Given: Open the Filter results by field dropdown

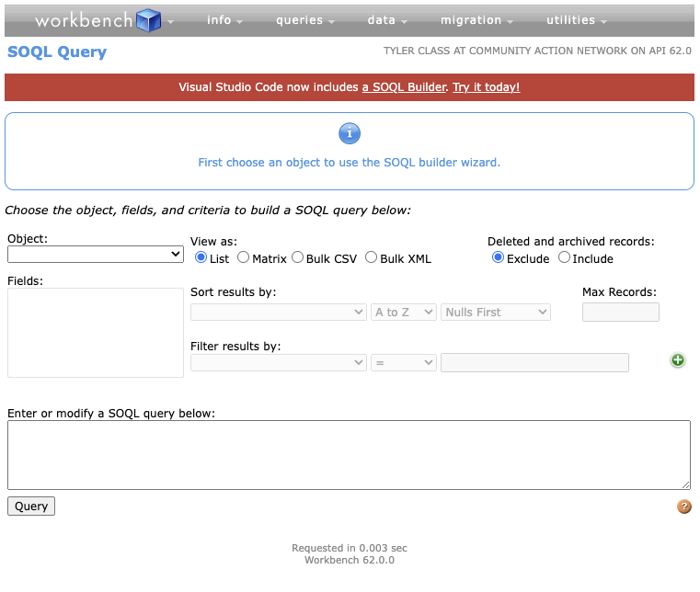Looking at the screenshot, I should tap(279, 363).
